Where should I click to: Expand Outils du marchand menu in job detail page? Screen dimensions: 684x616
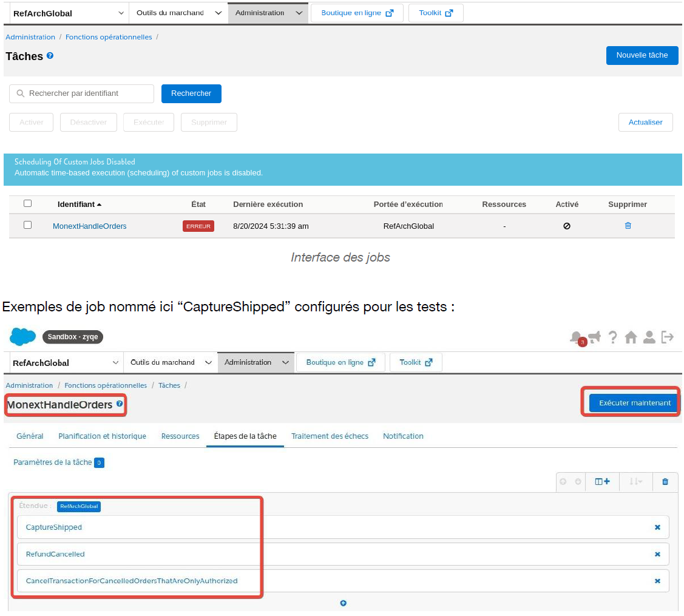pyautogui.click(x=171, y=362)
